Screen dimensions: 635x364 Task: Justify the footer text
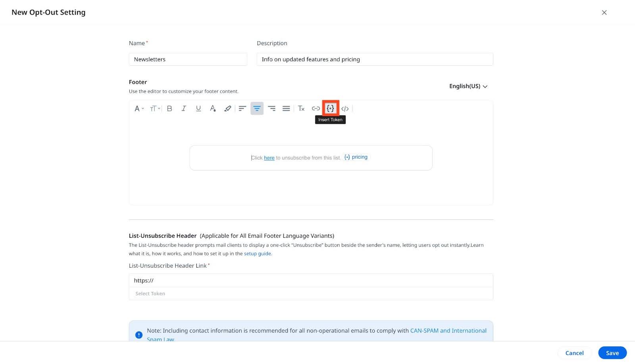coord(286,109)
